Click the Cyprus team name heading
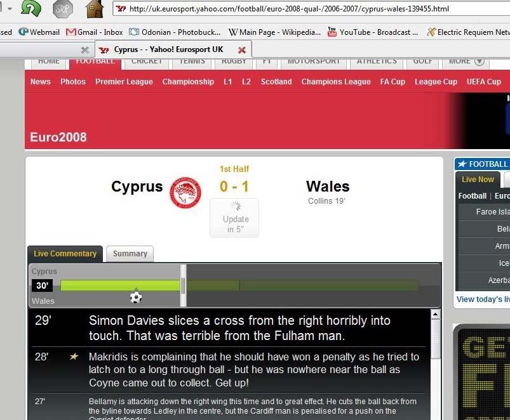 point(137,187)
